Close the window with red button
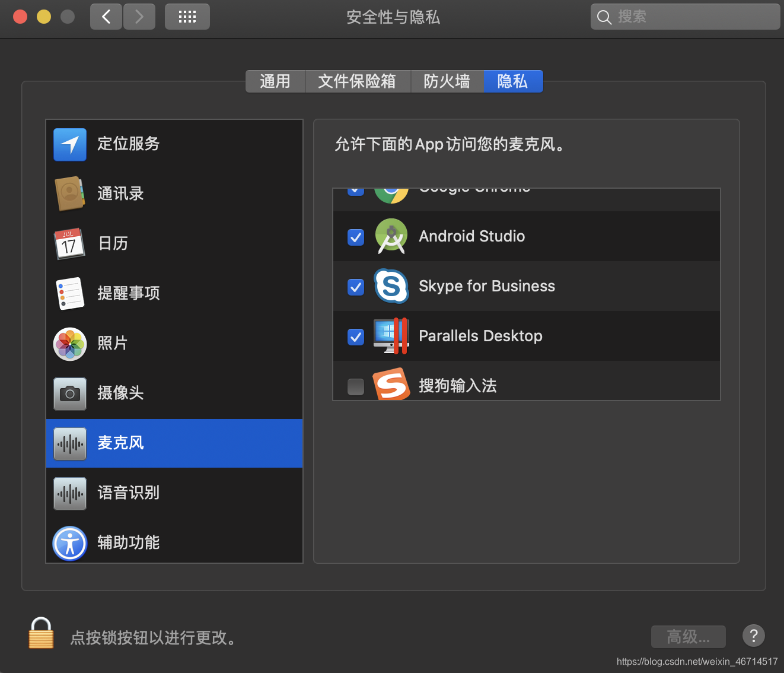The image size is (784, 673). click(x=20, y=17)
